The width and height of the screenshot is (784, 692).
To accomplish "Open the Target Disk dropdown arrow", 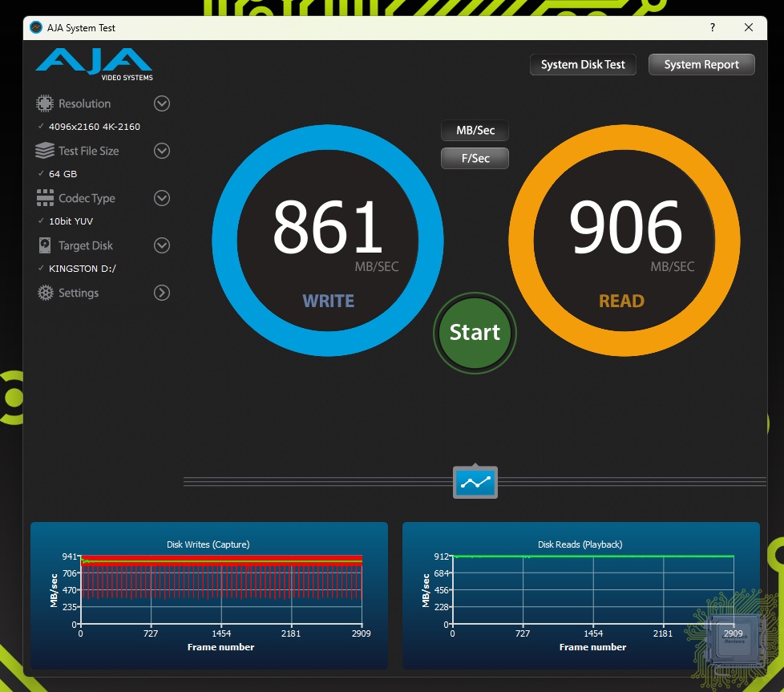I will 162,245.
